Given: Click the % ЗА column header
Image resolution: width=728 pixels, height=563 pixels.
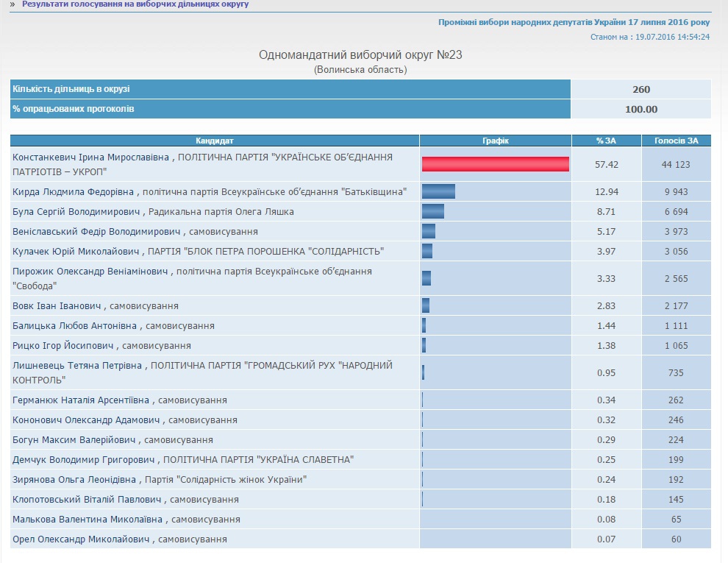Looking at the screenshot, I should point(607,141).
